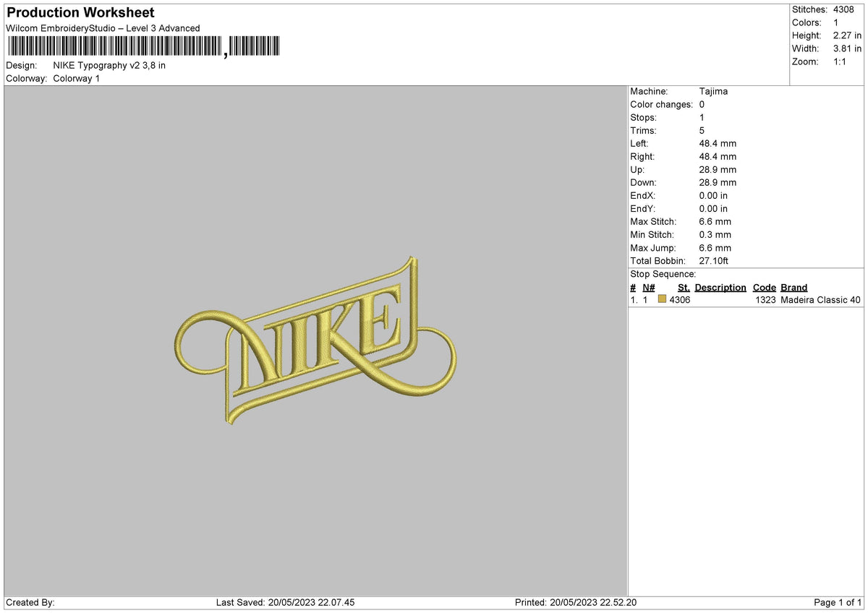Click the Width value '3.81 in'
This screenshot has height=613, width=868.
(x=847, y=48)
